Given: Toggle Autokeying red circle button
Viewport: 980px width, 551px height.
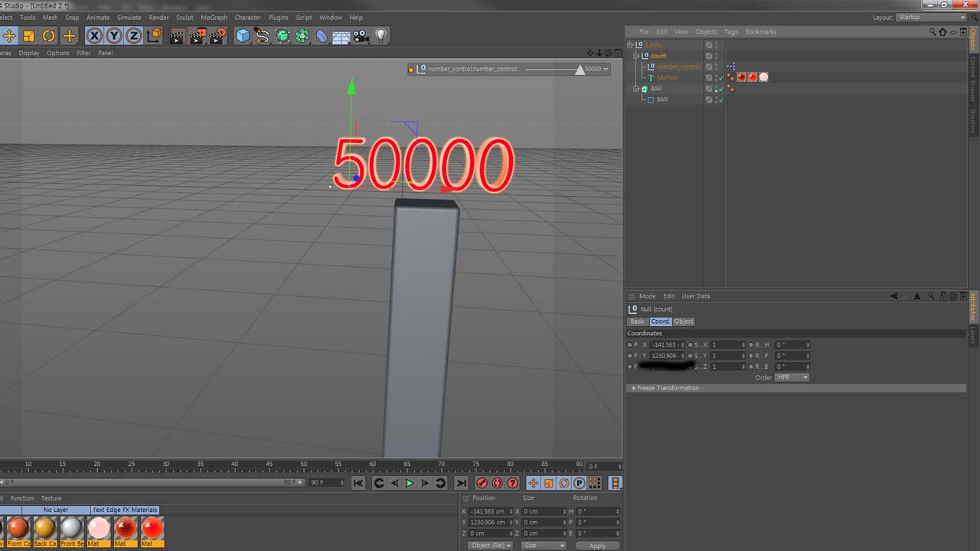Looking at the screenshot, I should click(x=498, y=483).
